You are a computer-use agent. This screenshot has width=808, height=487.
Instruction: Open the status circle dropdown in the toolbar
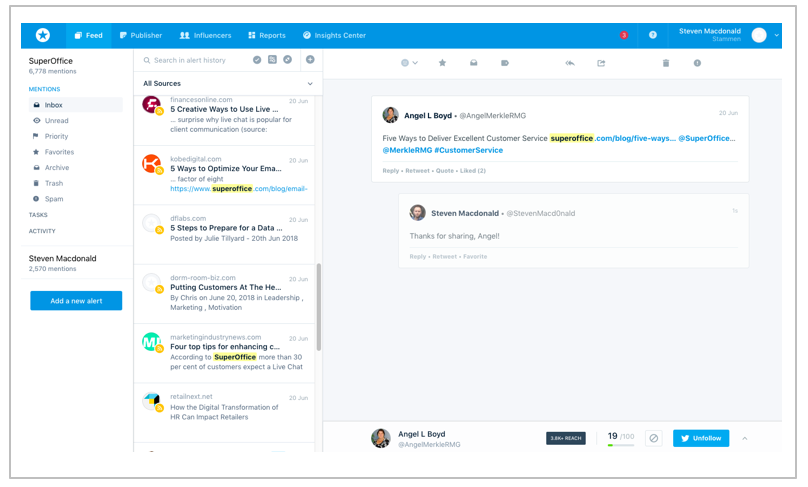coord(409,63)
